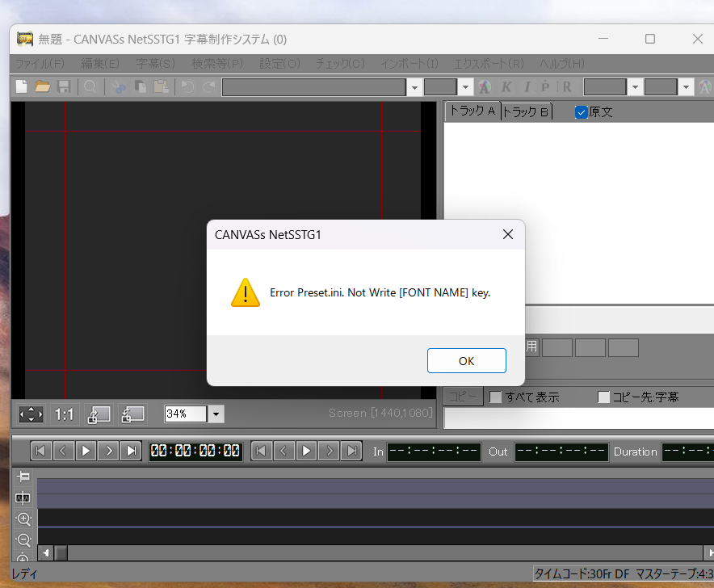The image size is (714, 588).
Task: Click the Undo arrow icon
Action: pos(187,86)
